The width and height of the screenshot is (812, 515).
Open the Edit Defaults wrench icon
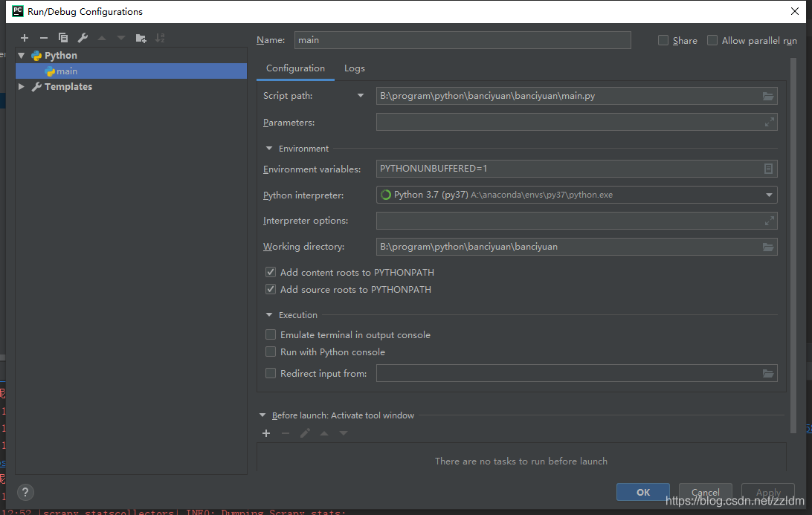[x=83, y=38]
